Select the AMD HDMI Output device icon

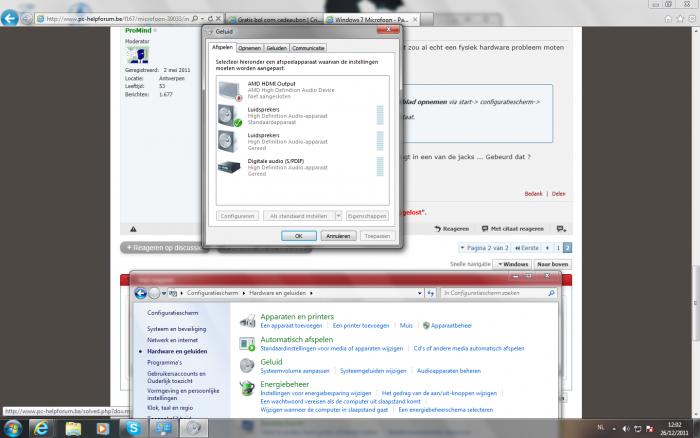(x=230, y=91)
